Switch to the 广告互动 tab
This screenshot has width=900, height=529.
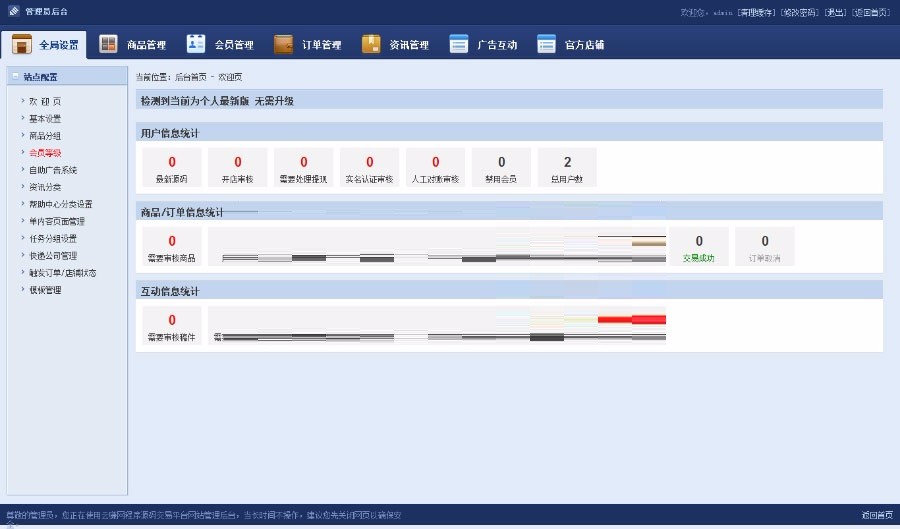[483, 44]
